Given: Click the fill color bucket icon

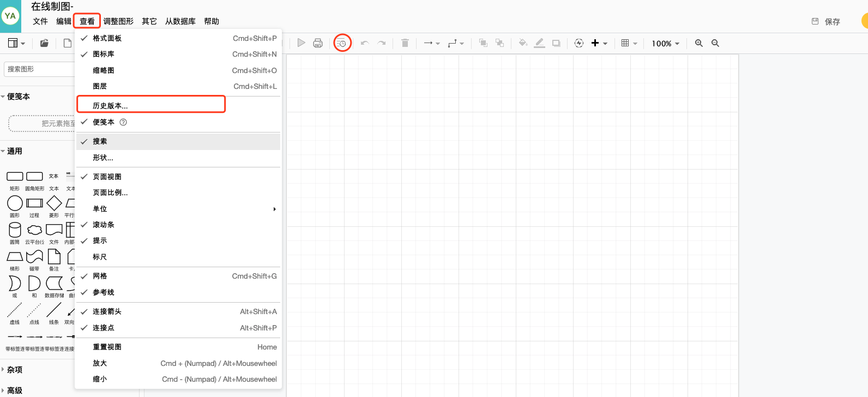Looking at the screenshot, I should point(523,43).
